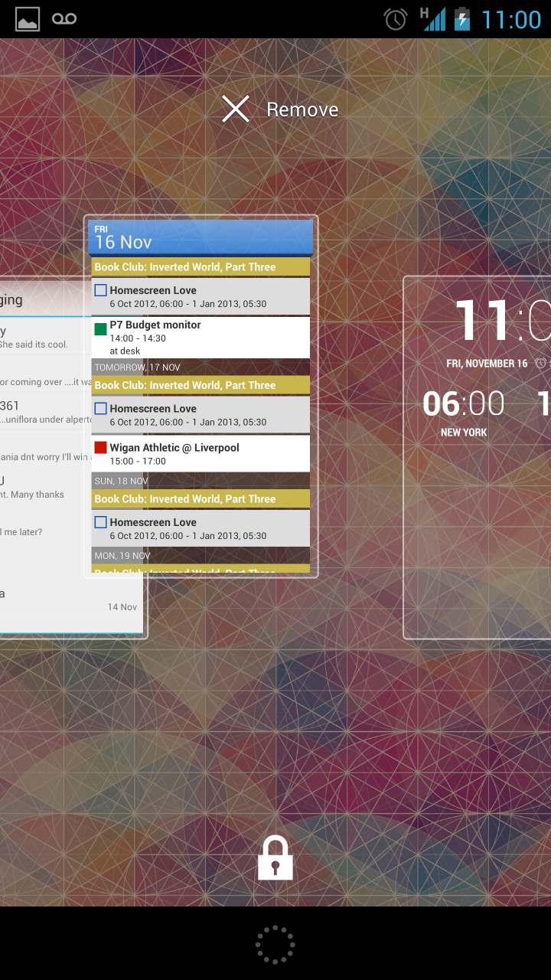Open the P7 Budget monitor event
The height and width of the screenshot is (980, 551).
coord(201,337)
